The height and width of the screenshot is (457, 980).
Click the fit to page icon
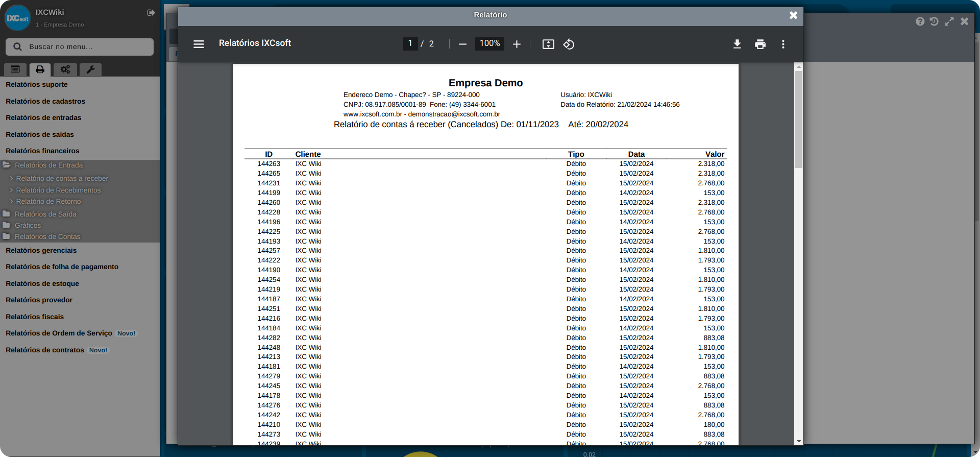(x=548, y=44)
